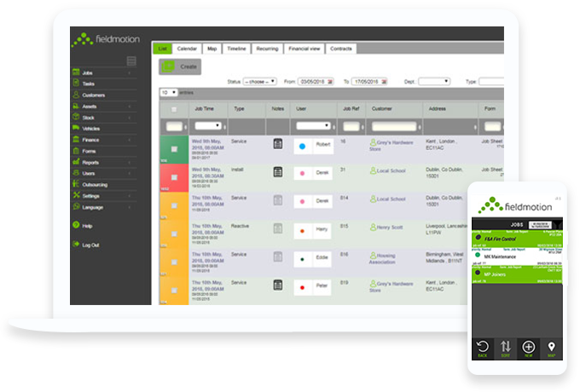Select the Users sidebar icon
This screenshot has height=392, width=580.
[x=76, y=172]
